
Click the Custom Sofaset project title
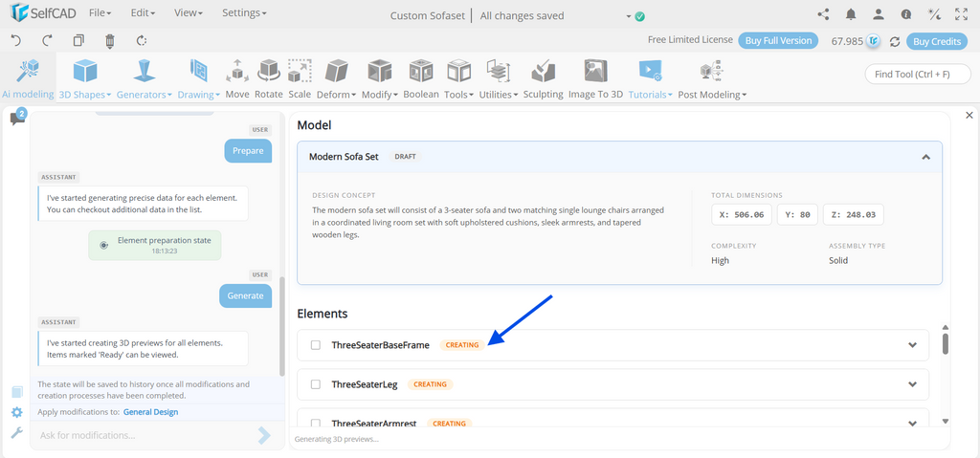[x=427, y=15]
